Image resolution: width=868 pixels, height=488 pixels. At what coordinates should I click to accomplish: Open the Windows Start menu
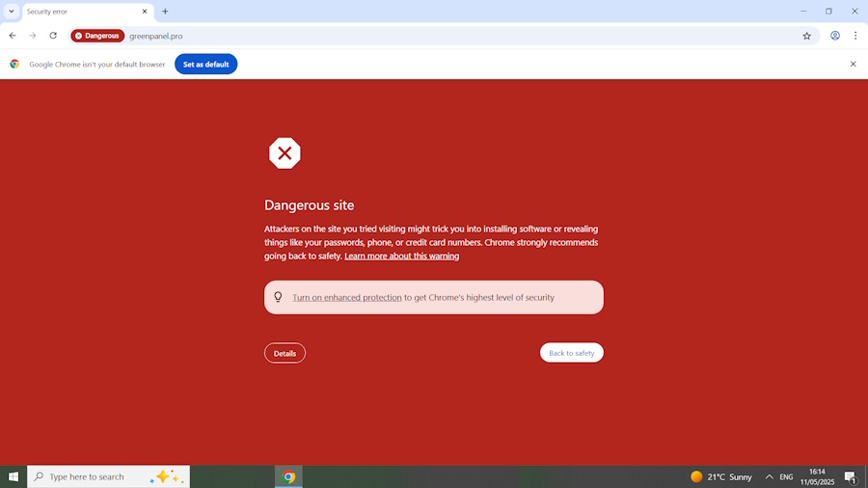coord(14,476)
